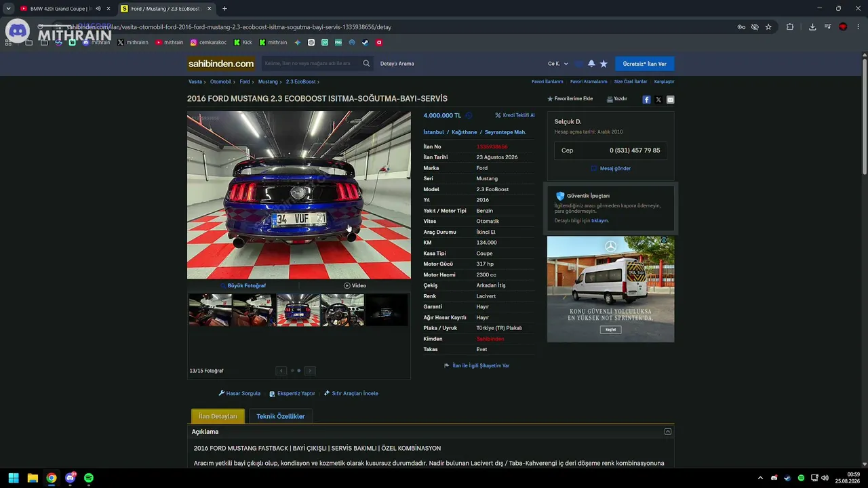Viewport: 868px width, 488px height.
Task: Open favorites star icon in site header
Action: [604, 64]
